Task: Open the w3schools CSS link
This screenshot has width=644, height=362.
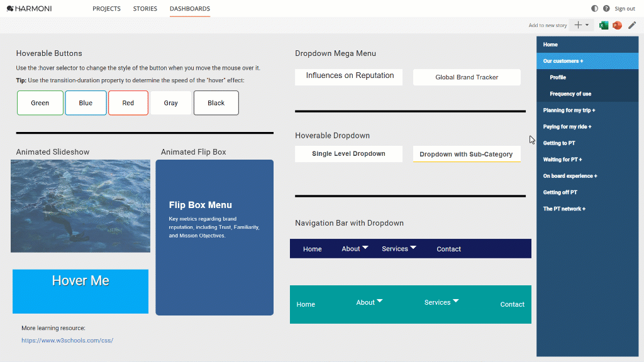Action: coord(67,341)
